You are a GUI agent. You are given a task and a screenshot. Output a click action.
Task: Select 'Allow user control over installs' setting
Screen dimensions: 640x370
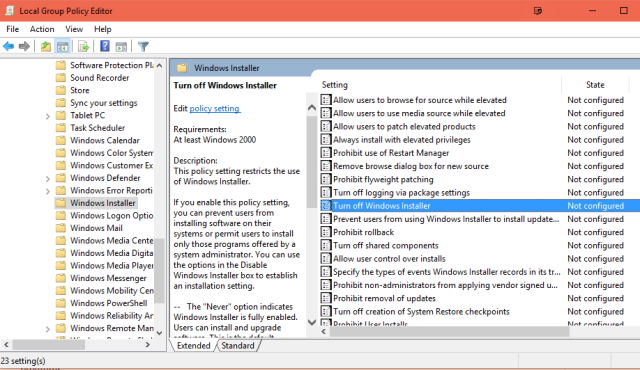[389, 259]
